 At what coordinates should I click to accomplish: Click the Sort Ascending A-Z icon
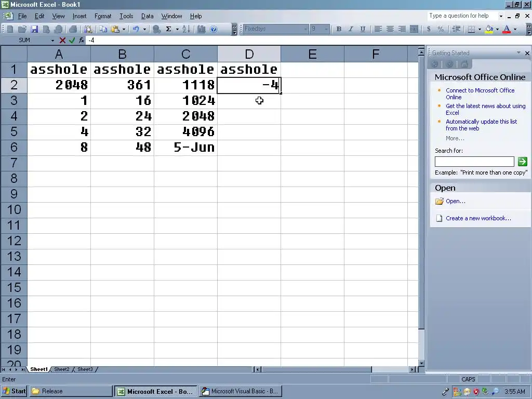pyautogui.click(x=187, y=29)
